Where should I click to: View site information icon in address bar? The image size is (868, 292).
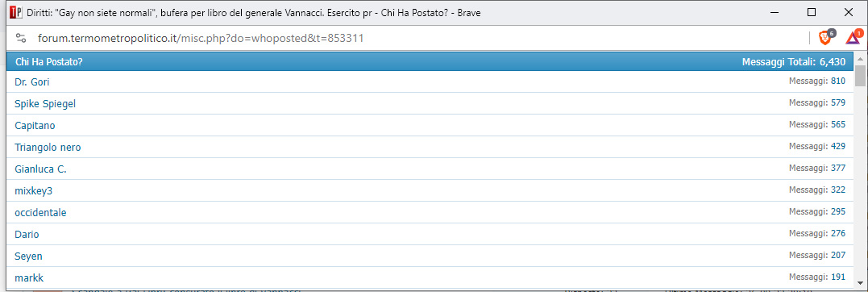(x=21, y=38)
